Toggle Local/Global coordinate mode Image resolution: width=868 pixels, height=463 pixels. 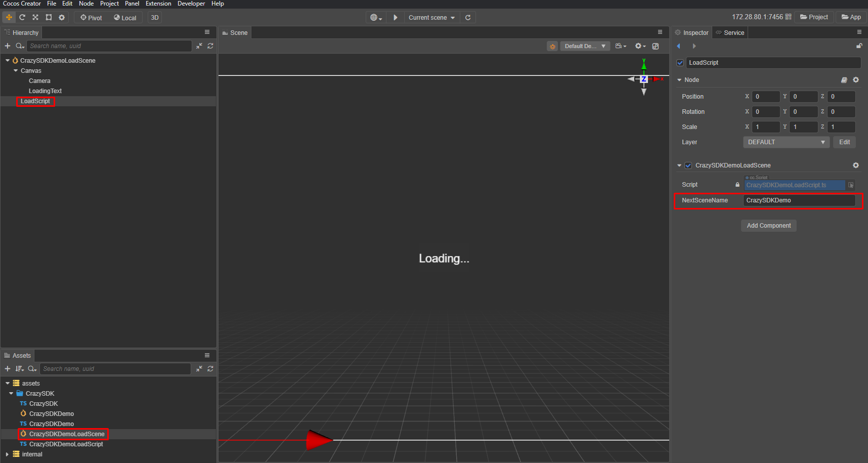click(x=125, y=18)
